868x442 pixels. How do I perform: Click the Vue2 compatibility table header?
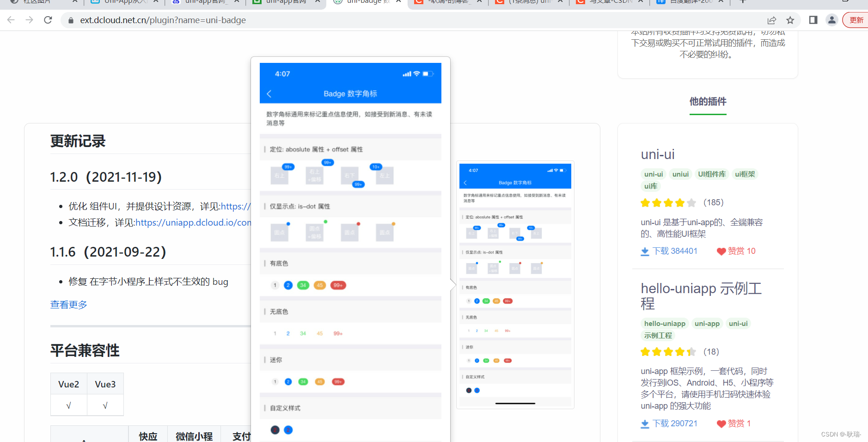(x=69, y=384)
